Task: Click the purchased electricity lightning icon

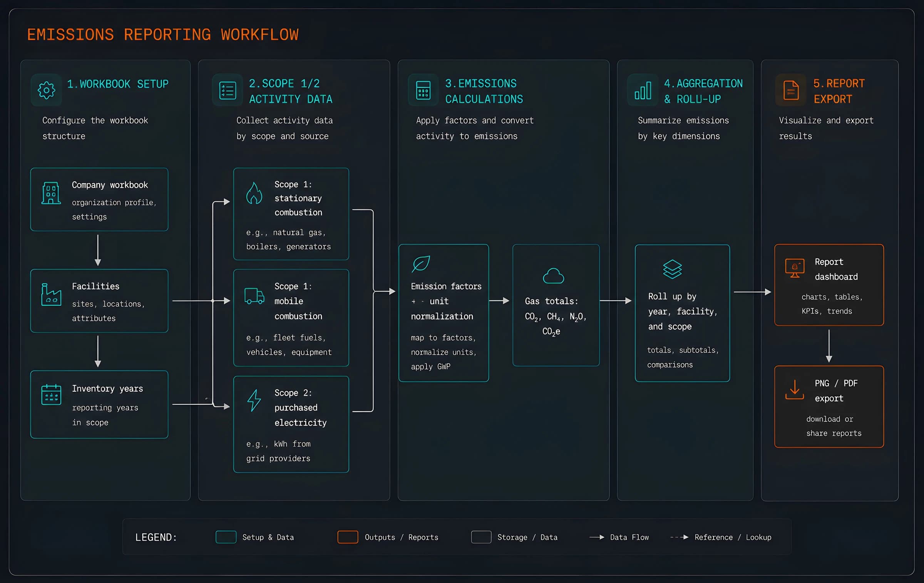Action: point(254,400)
